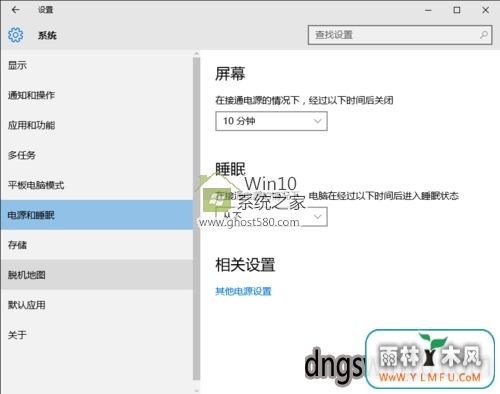Open 应用和功能 in the sidebar
This screenshot has width=500, height=394.
coord(97,125)
